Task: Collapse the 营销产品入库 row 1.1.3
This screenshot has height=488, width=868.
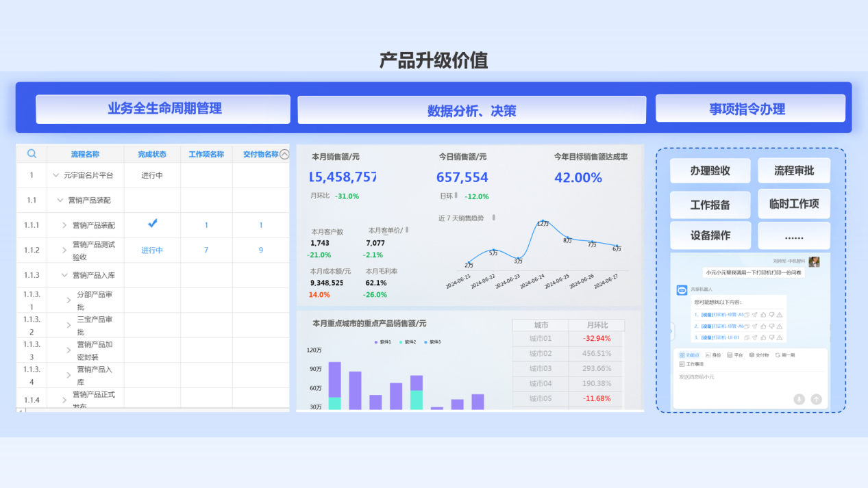Action: coord(64,275)
